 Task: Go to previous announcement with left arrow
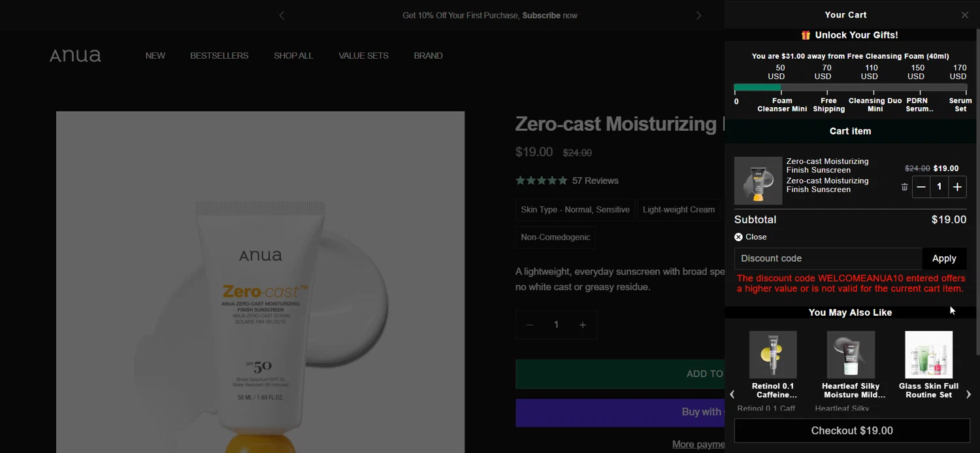pos(282,15)
